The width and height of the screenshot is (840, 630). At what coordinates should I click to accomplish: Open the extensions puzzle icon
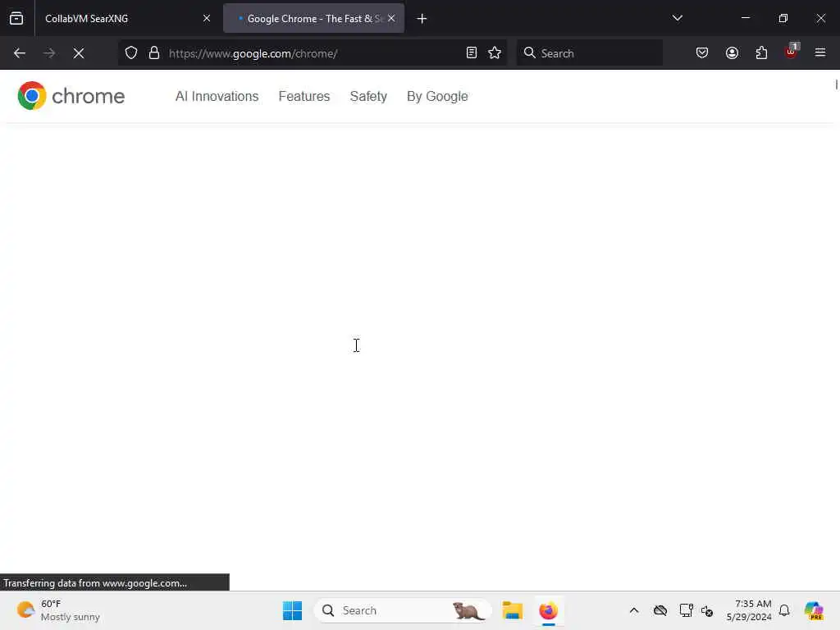point(761,53)
